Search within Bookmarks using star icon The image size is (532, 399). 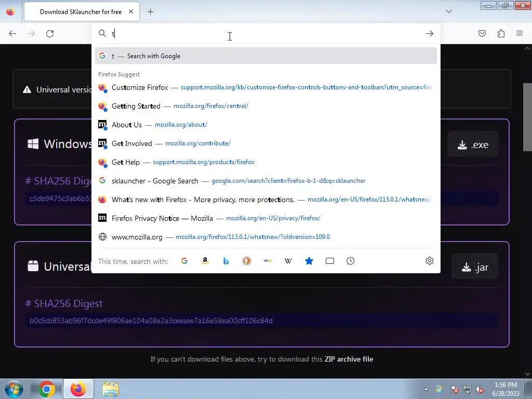309,261
